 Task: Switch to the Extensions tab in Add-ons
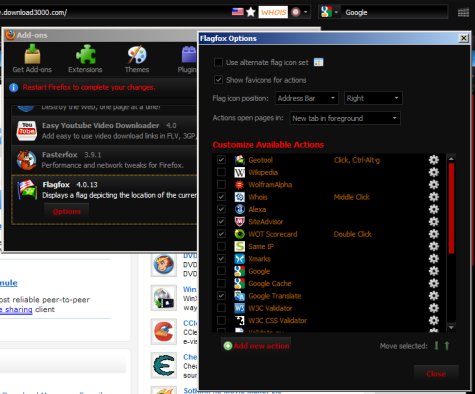coord(85,59)
